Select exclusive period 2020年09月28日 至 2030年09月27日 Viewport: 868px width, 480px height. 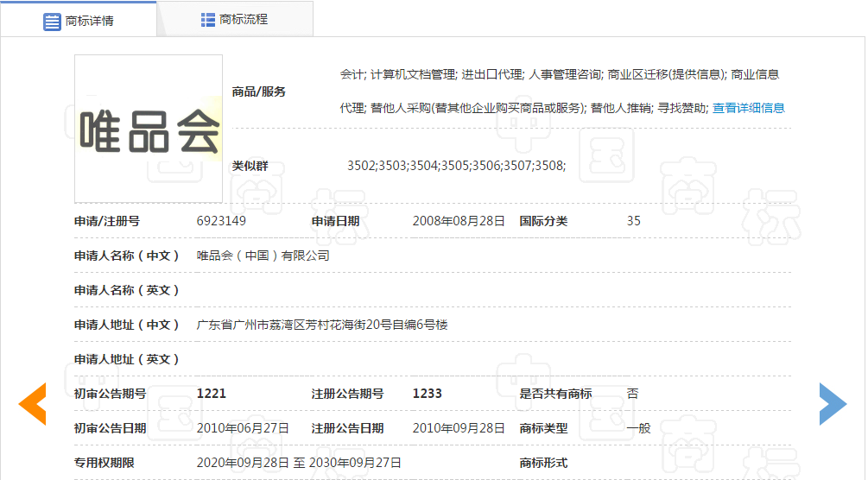coord(299,463)
